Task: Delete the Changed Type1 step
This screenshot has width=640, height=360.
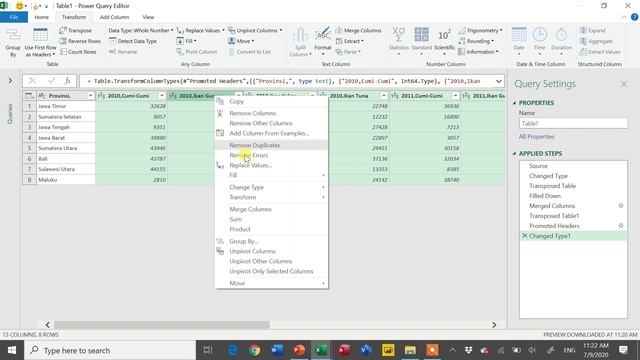Action: (524, 236)
